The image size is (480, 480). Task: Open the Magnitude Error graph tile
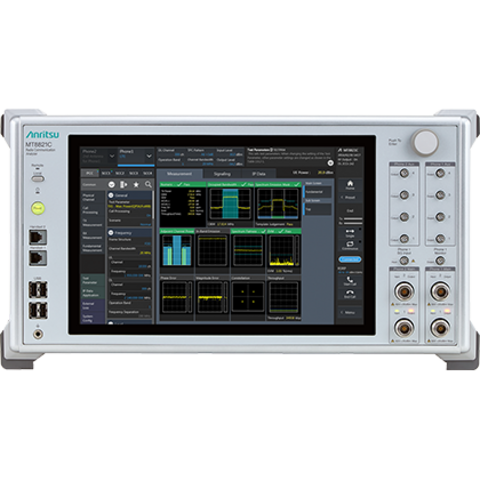[x=212, y=298]
